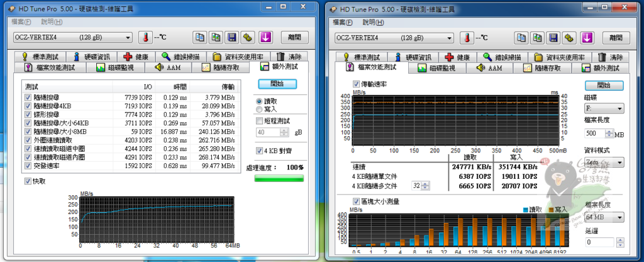Click copy text icon in right window toolbar

tap(521, 38)
